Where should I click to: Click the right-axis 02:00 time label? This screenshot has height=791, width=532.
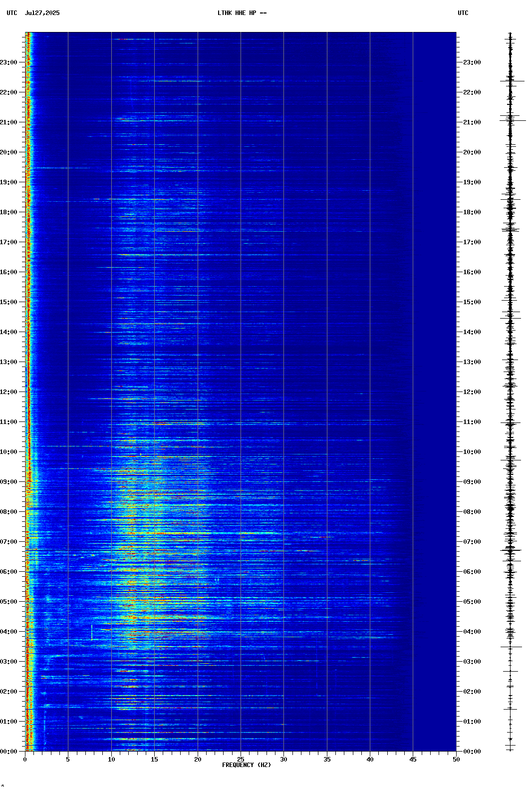(472, 692)
